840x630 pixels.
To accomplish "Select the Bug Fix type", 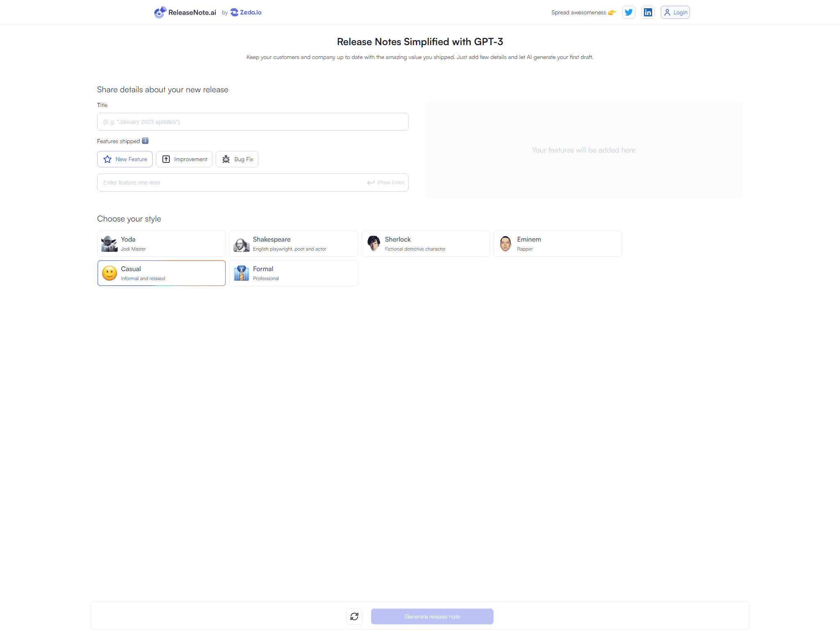I will (237, 159).
